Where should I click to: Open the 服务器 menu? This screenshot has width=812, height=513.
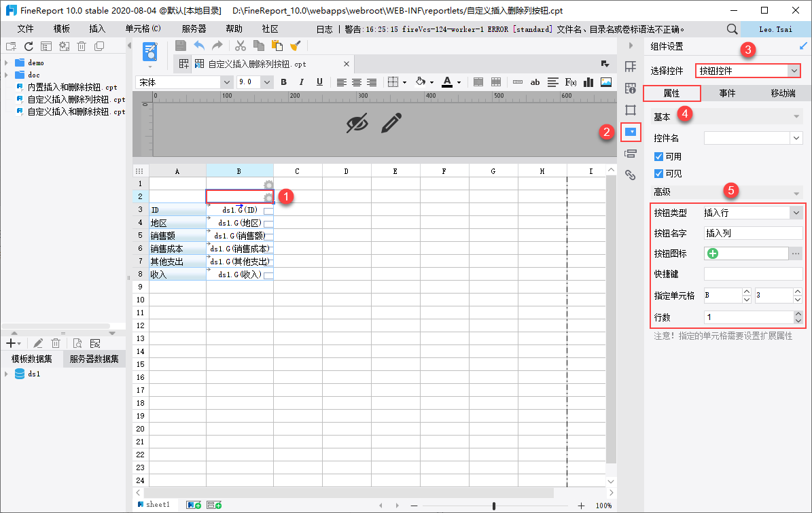(194, 29)
